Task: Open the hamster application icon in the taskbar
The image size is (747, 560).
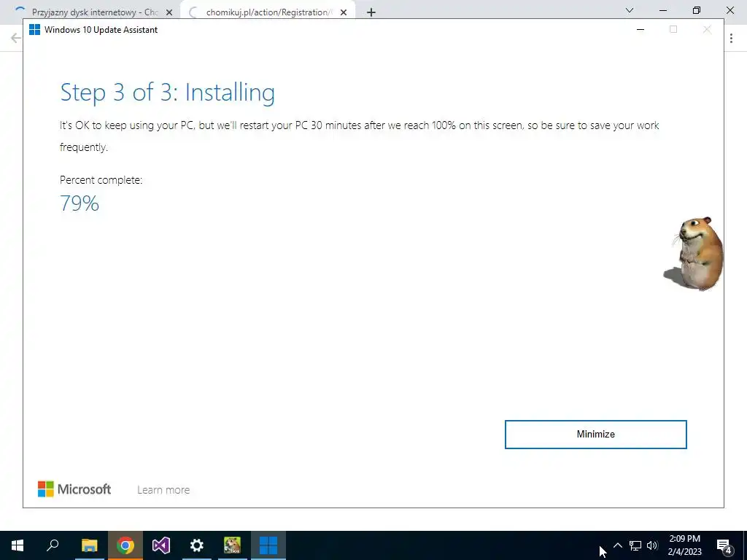Action: click(x=233, y=545)
